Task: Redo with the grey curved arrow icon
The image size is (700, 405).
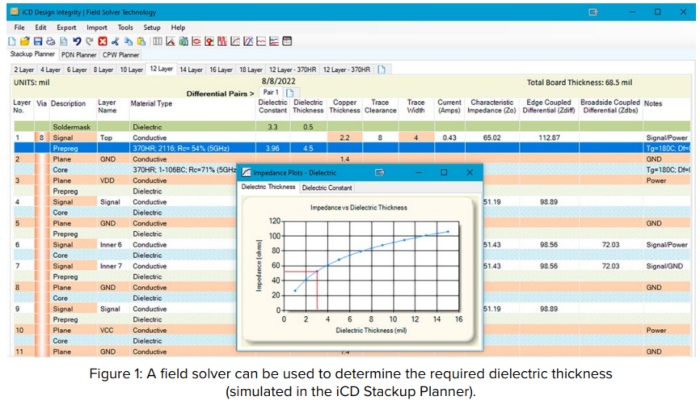Action: [89, 42]
